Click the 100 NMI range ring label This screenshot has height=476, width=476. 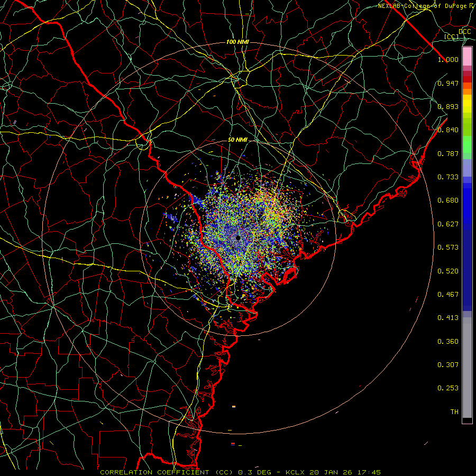click(237, 42)
